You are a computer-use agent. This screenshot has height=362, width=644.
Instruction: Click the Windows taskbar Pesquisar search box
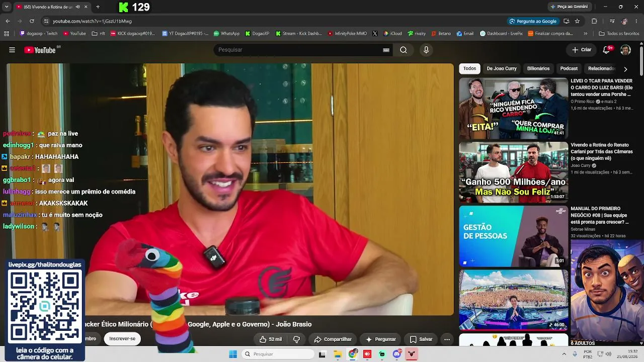click(x=278, y=354)
